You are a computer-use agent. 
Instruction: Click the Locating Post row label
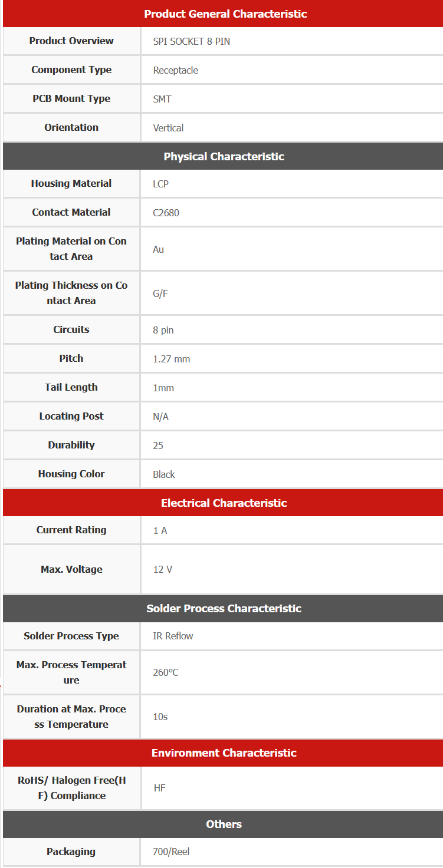click(x=71, y=416)
